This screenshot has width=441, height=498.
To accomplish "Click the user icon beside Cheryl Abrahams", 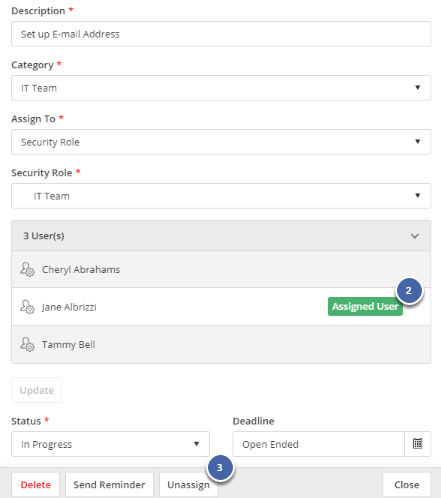I will pyautogui.click(x=27, y=269).
